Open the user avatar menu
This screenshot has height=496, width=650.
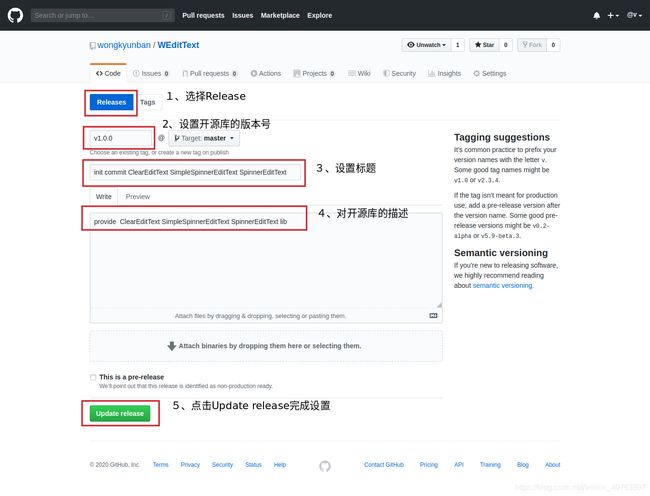pyautogui.click(x=634, y=15)
